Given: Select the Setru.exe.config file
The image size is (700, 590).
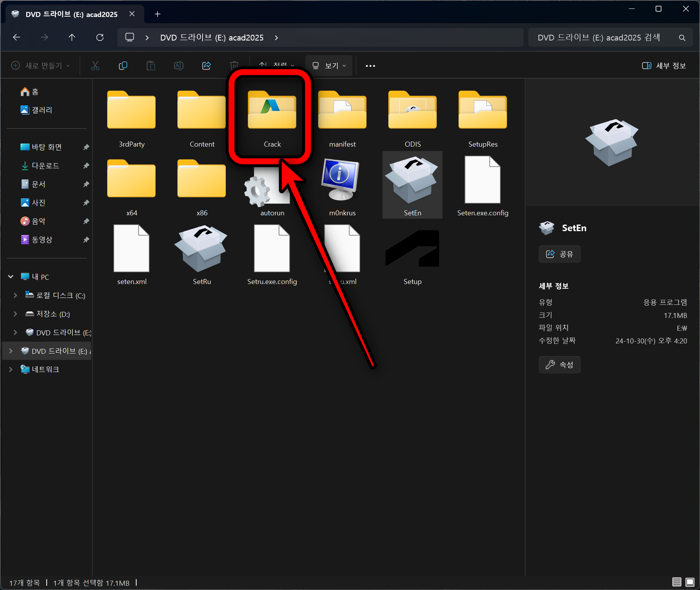Looking at the screenshot, I should [x=272, y=255].
